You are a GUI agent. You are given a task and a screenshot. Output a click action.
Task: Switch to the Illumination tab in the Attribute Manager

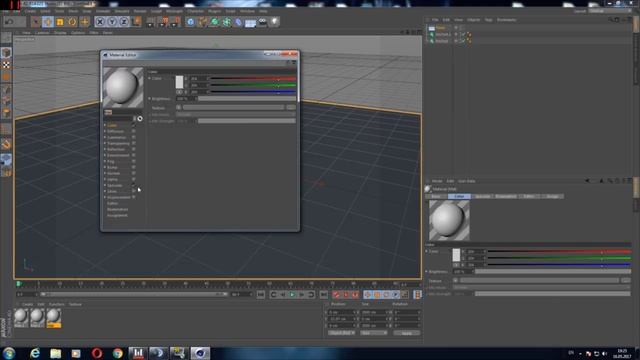click(506, 196)
